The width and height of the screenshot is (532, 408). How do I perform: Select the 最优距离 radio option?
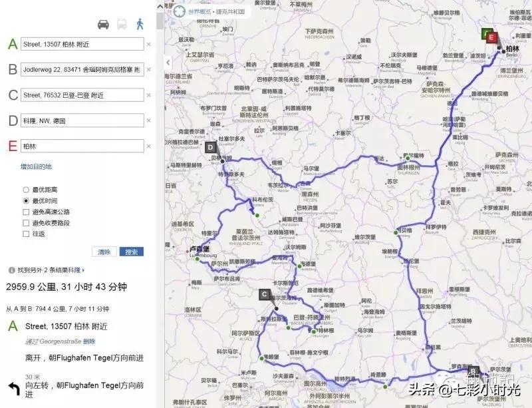26,190
